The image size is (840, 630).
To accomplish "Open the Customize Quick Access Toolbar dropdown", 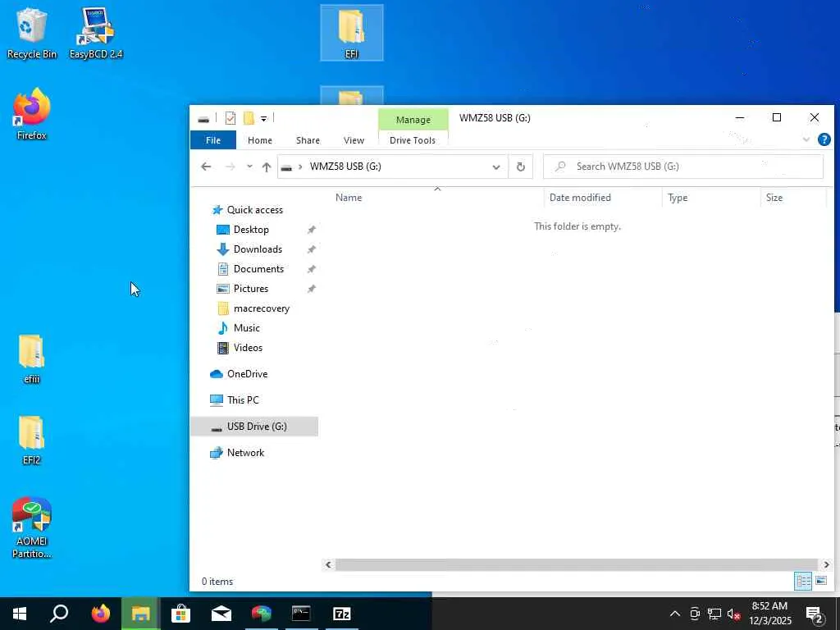I will coord(263,118).
